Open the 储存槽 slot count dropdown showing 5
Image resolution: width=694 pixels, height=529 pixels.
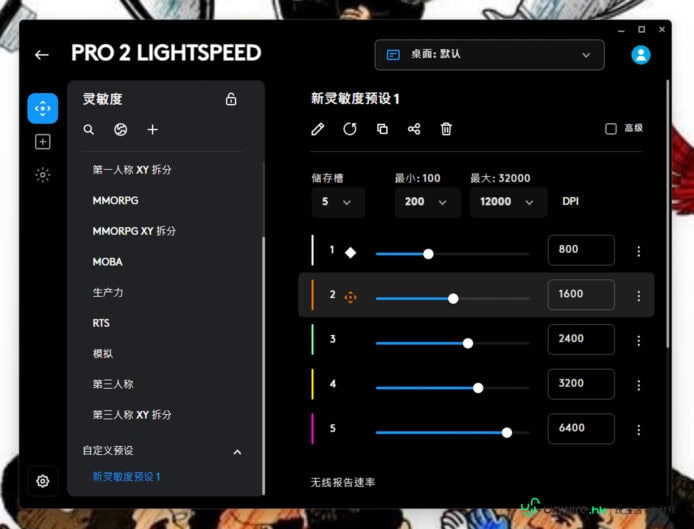pos(338,202)
